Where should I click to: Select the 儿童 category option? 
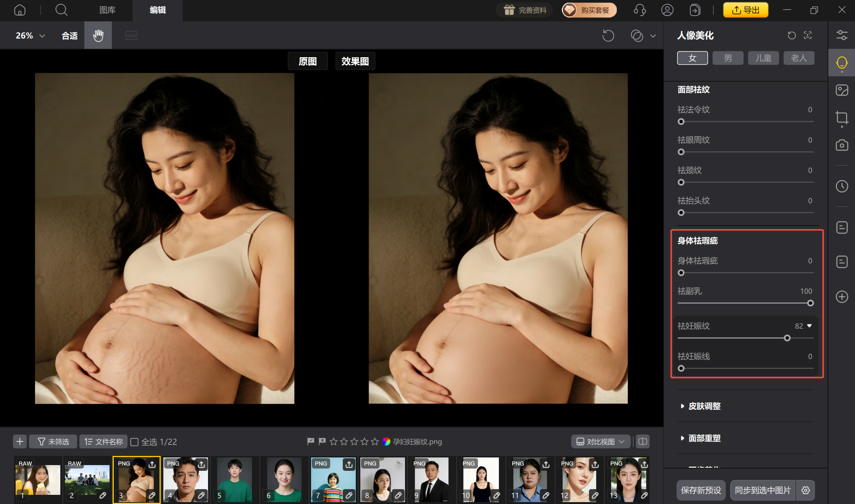click(x=763, y=58)
